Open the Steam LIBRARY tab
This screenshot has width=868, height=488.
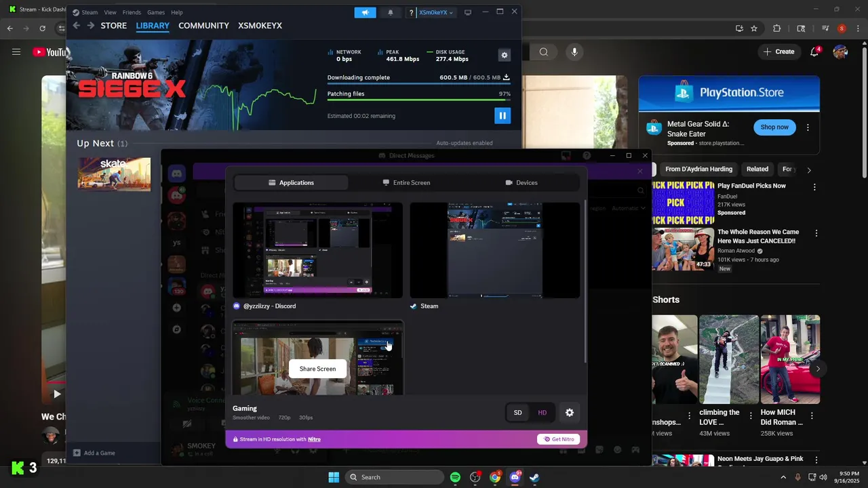[x=153, y=26]
